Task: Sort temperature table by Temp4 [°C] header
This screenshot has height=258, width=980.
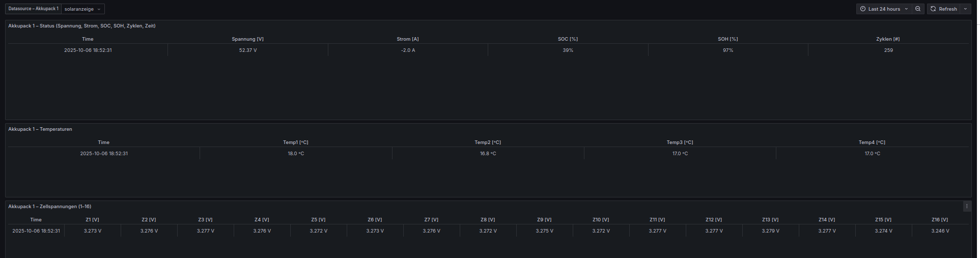Action: 872,142
